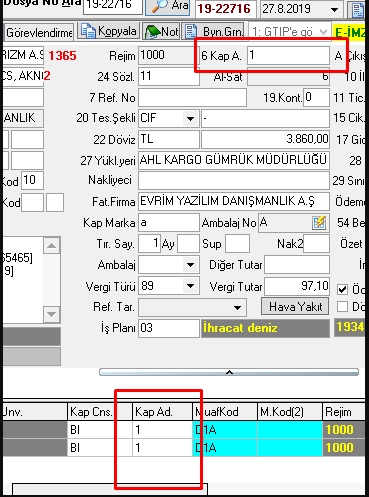Click the 19.Kont. field

point(316,97)
